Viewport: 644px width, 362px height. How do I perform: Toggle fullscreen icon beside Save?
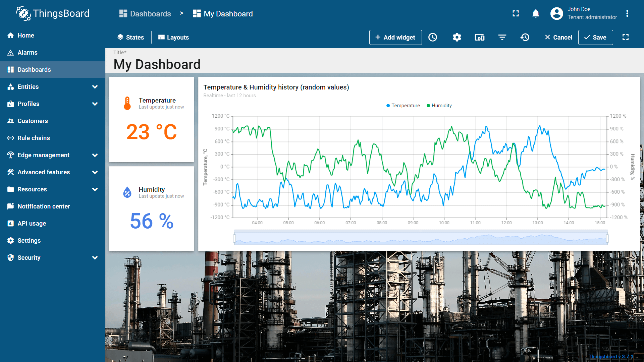pyautogui.click(x=626, y=37)
